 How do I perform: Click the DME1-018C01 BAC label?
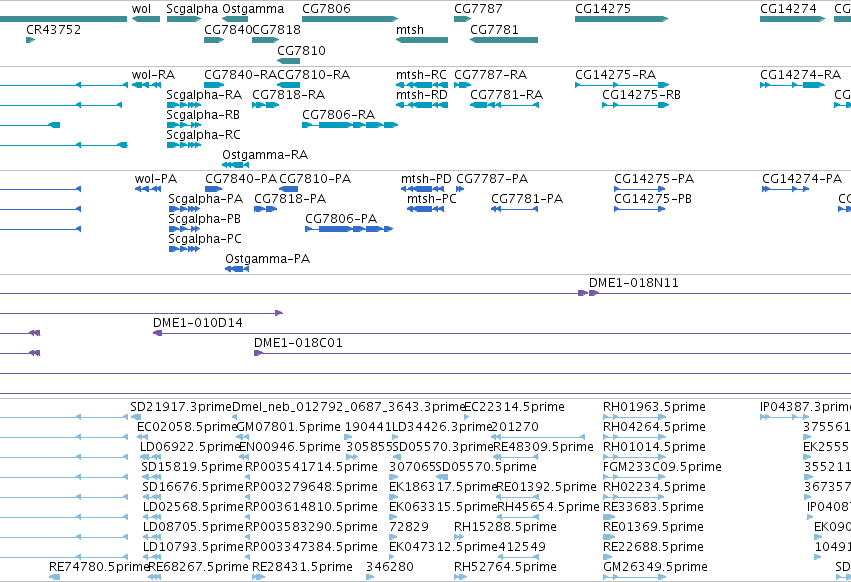click(298, 344)
